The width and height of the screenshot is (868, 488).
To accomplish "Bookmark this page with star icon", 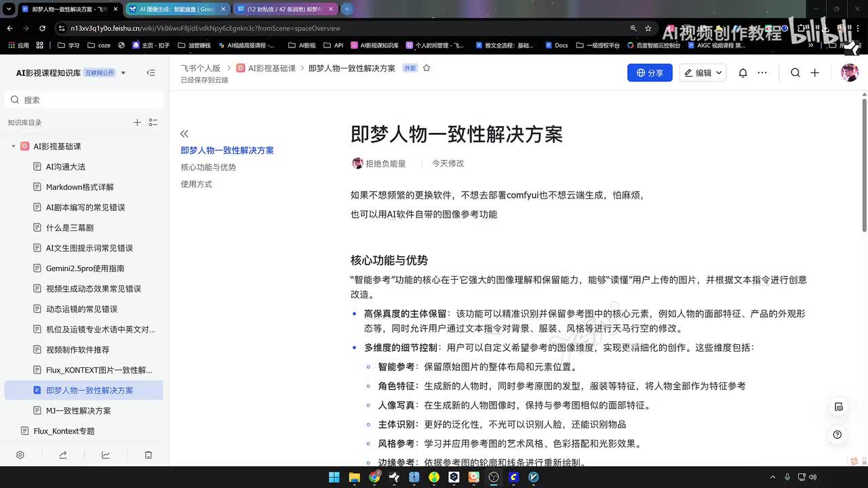I will (648, 28).
